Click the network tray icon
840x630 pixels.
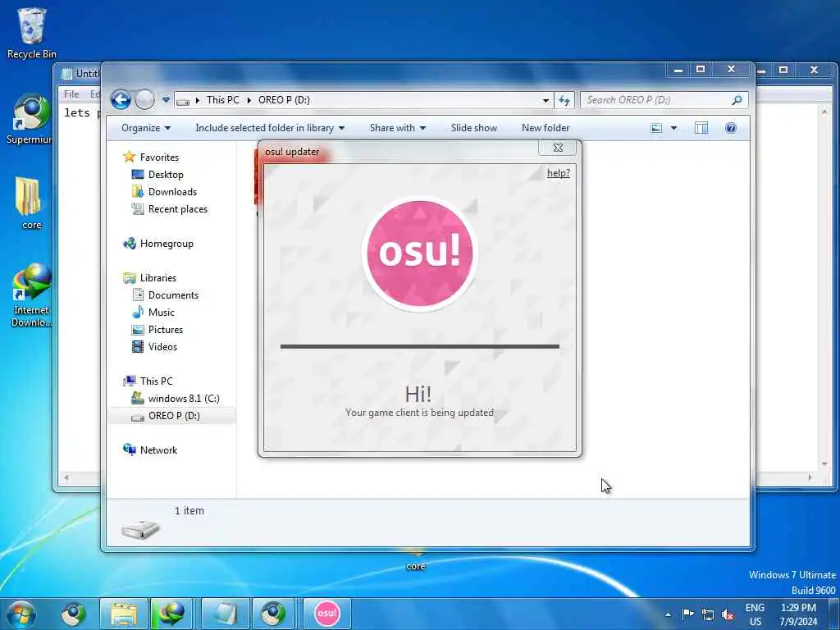point(708,614)
